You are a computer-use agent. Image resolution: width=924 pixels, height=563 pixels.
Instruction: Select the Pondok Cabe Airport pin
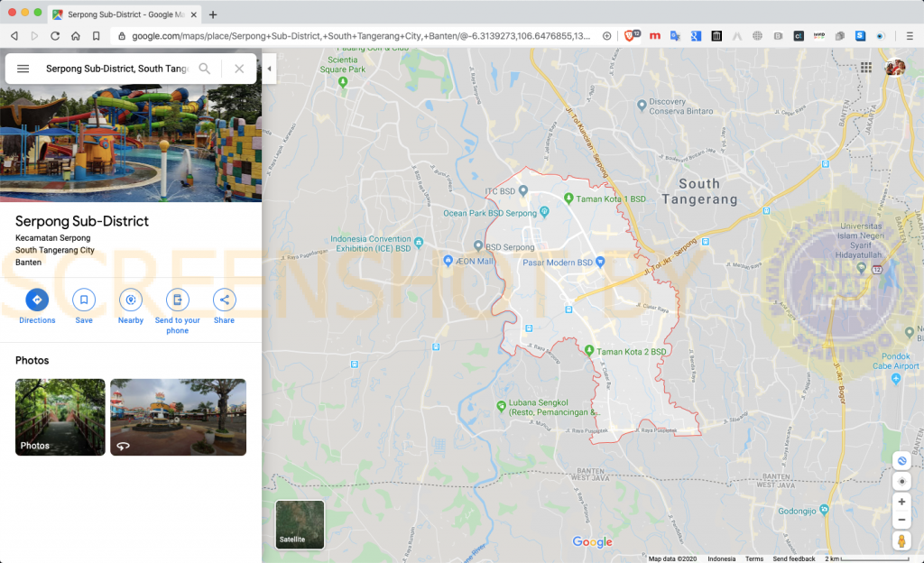tap(896, 379)
